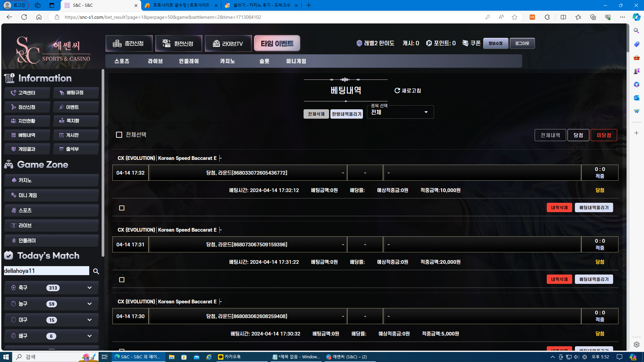
Task: Tick the checkbox under the 17:32 bet entry
Action: point(122,208)
